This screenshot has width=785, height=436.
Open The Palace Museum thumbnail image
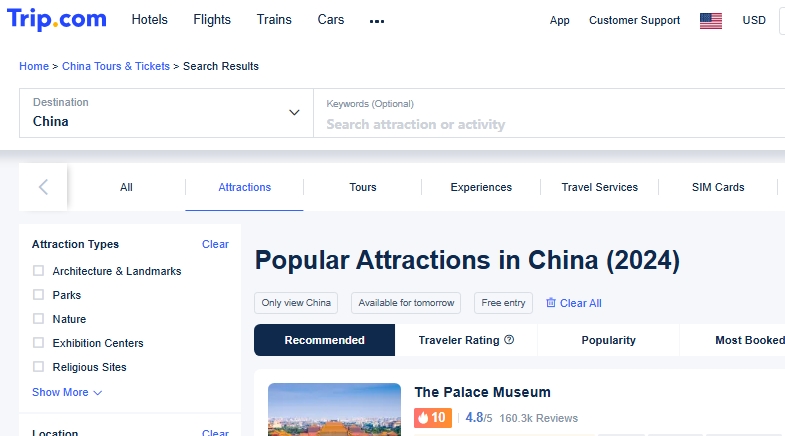tap(334, 409)
